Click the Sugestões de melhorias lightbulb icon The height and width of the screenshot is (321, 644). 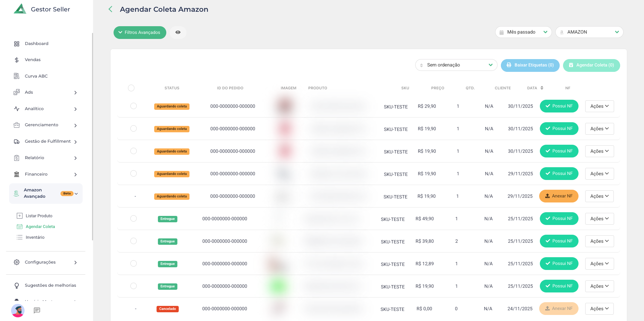click(16, 285)
